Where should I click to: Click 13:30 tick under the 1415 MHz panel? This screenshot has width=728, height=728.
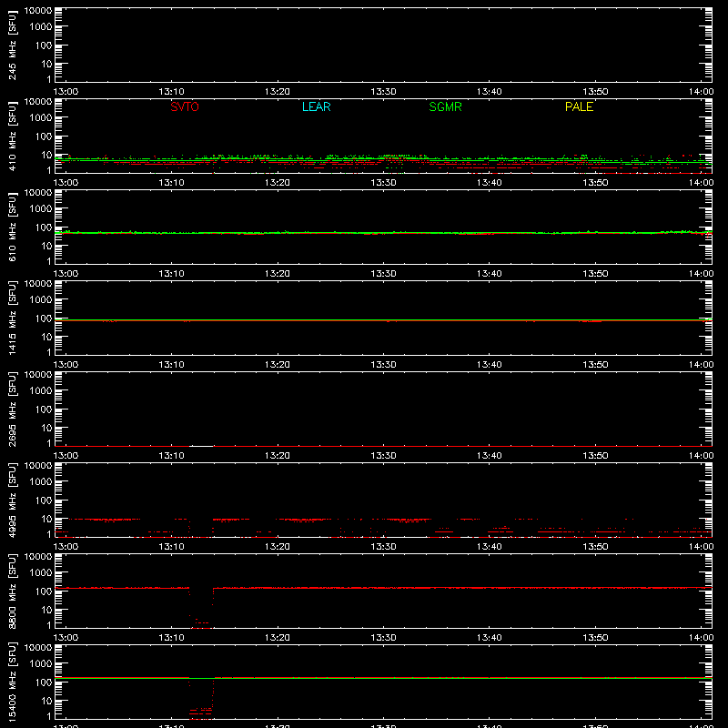383,365
